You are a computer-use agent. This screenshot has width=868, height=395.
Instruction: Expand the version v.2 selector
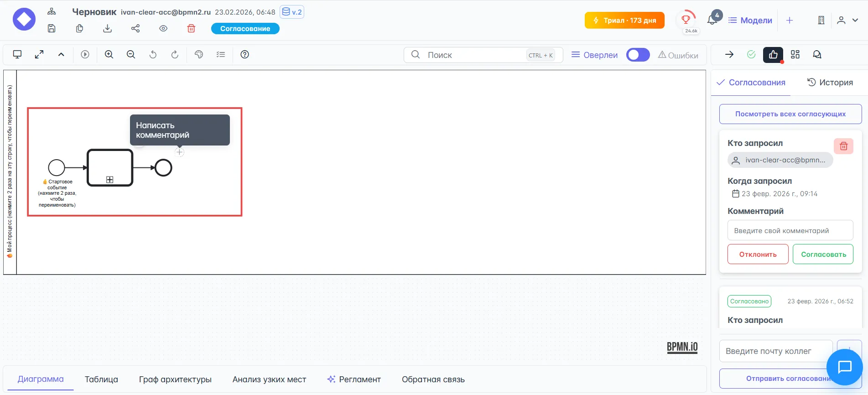coord(292,12)
